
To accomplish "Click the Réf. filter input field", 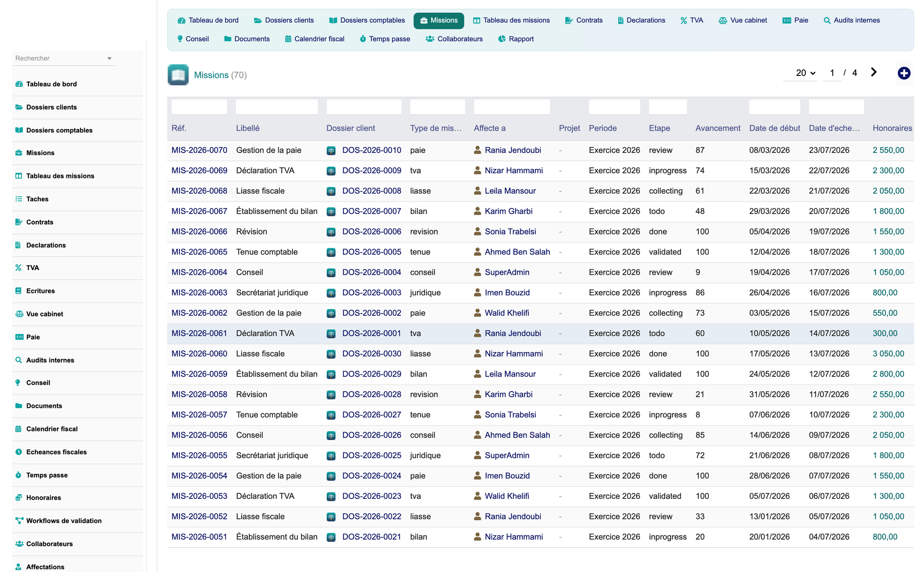I will coord(199,107).
